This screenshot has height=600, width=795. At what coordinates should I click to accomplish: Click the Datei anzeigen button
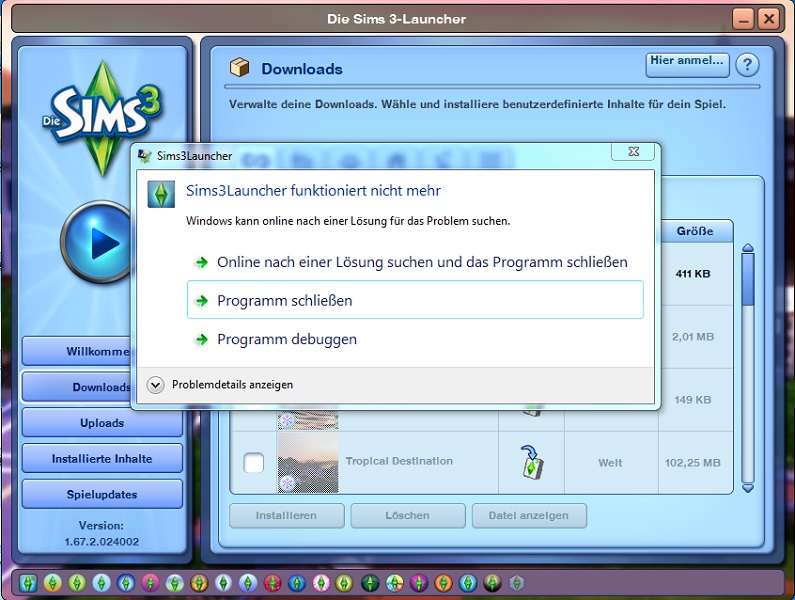click(529, 515)
